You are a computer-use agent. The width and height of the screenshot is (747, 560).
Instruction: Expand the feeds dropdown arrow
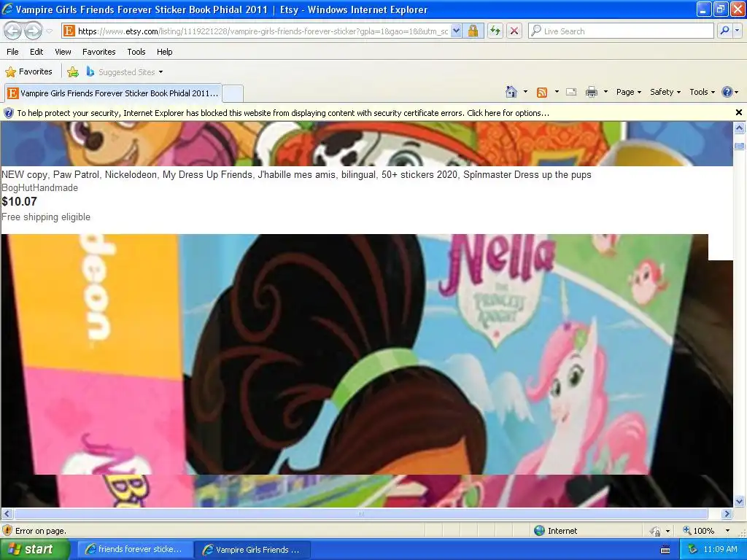tap(557, 92)
